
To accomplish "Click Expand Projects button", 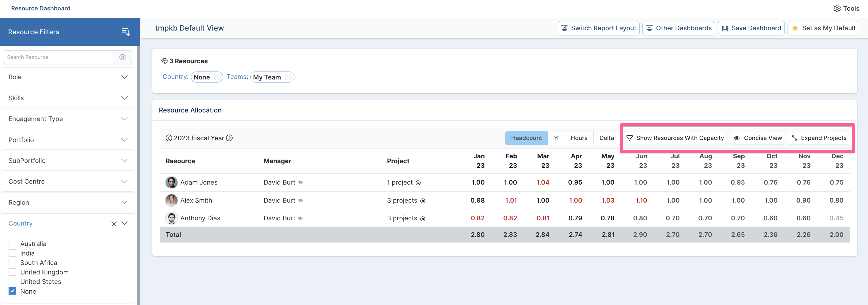I will 818,138.
